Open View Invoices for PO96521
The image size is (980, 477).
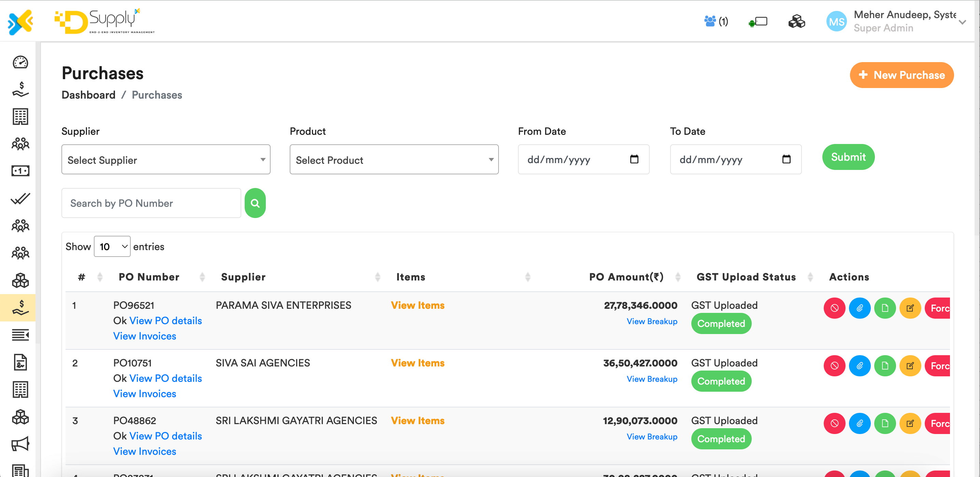[145, 336]
